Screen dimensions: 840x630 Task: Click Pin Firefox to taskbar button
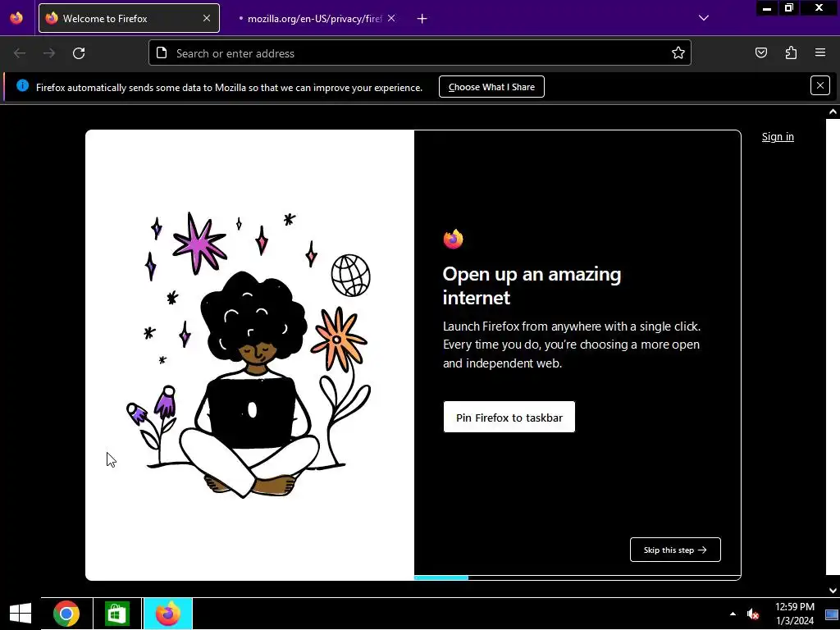point(509,418)
